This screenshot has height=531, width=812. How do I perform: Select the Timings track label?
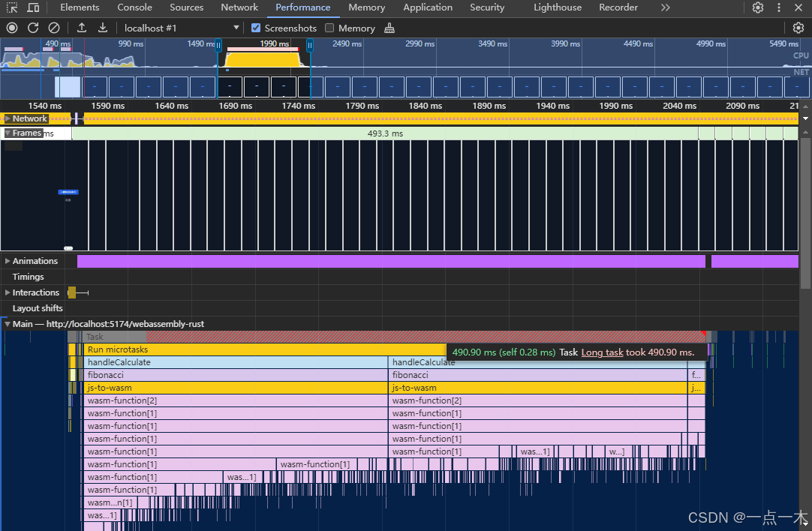coord(28,277)
